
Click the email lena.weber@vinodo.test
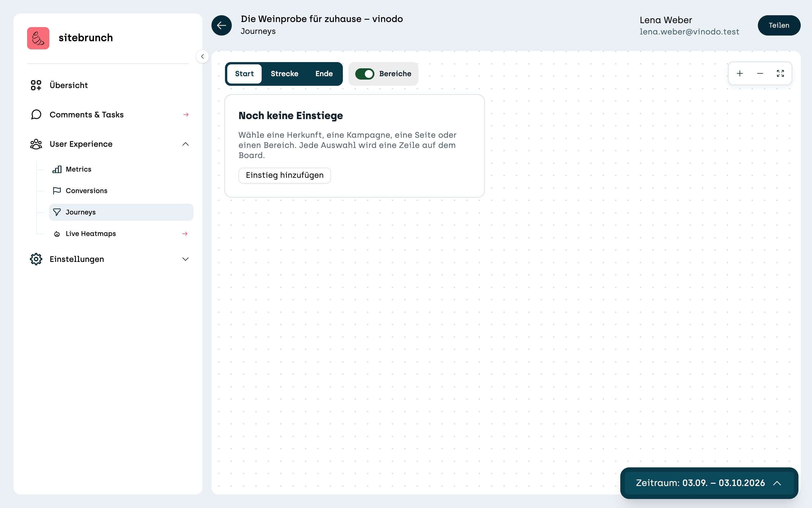tap(689, 32)
